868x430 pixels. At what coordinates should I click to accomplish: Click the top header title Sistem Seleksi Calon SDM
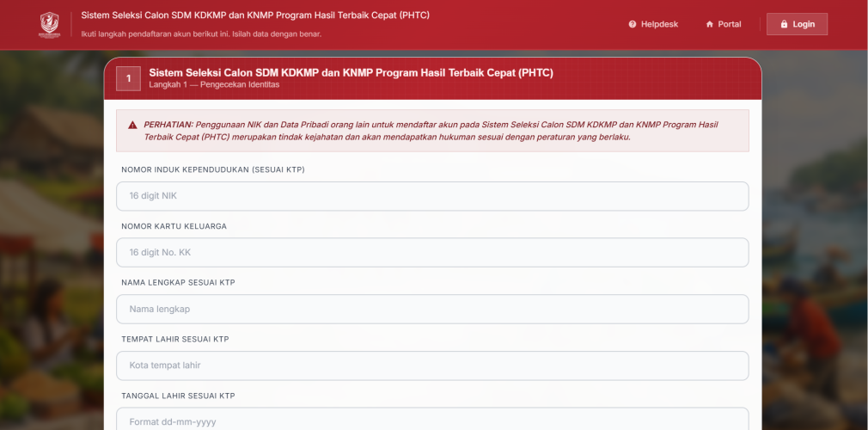tap(255, 15)
